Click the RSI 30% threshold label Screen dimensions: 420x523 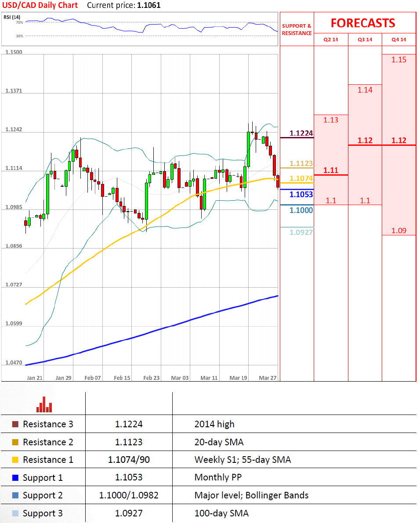[x=20, y=36]
